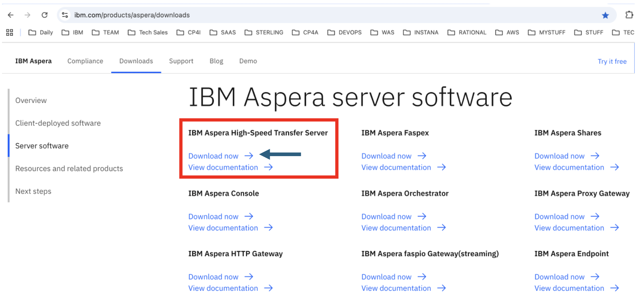
Task: Open the browser Extensions puzzle icon
Action: (629, 15)
